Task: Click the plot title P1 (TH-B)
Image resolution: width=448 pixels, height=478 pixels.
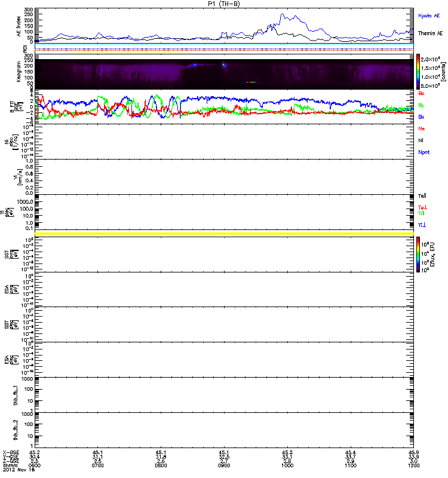Action: tap(225, 4)
